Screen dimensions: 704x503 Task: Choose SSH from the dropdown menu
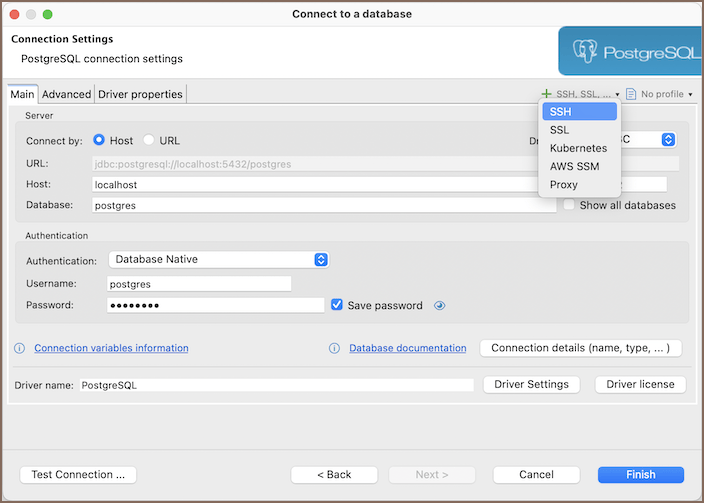[580, 112]
